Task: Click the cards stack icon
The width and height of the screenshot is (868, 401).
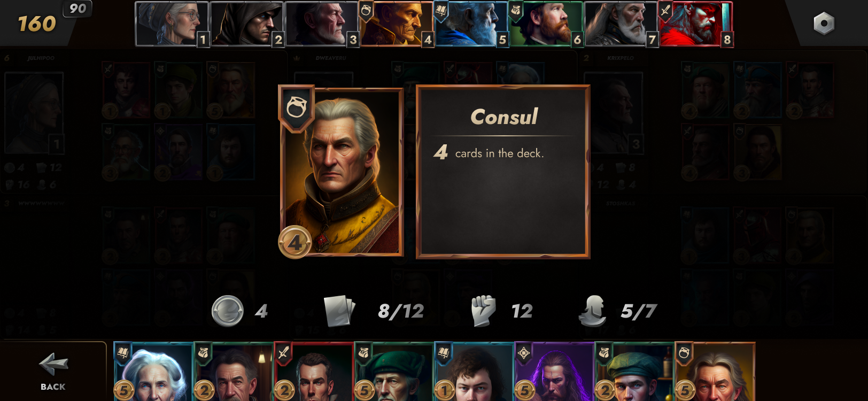Action: (x=339, y=311)
